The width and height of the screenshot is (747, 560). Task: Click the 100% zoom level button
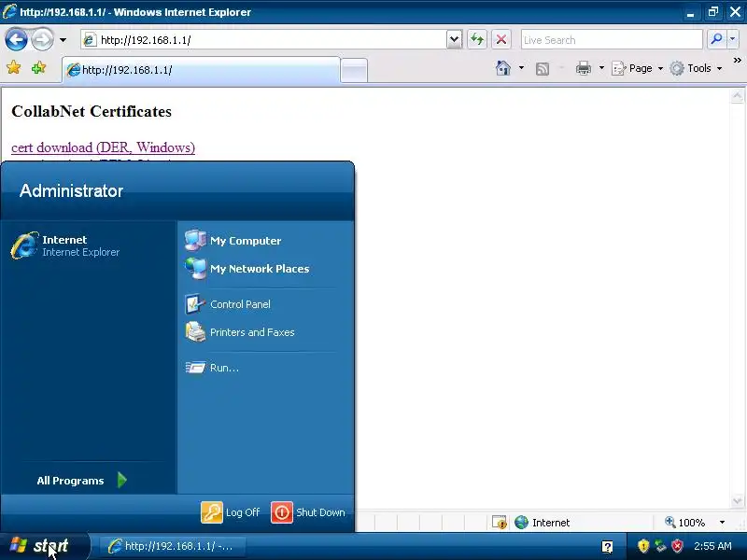tap(685, 523)
